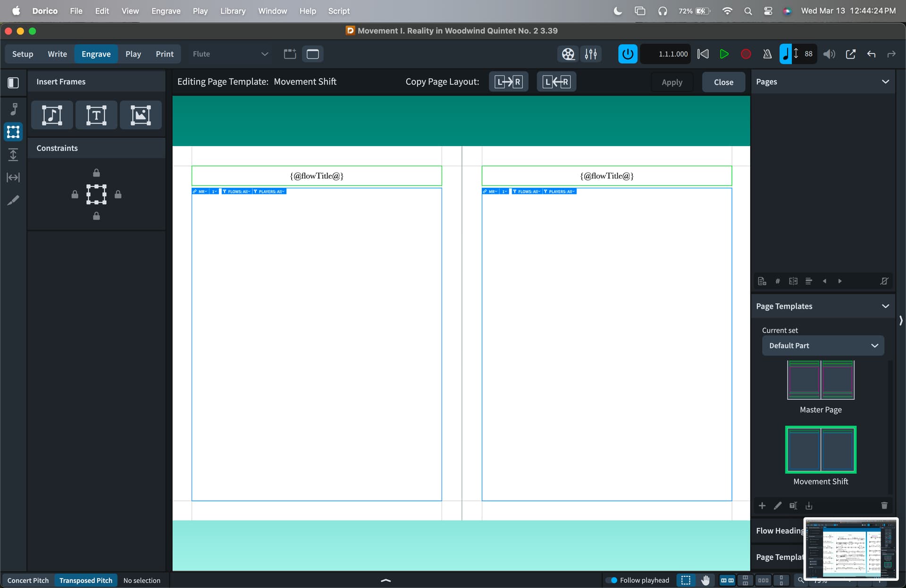
Task: Toggle Follow playhead switch
Action: (x=612, y=580)
